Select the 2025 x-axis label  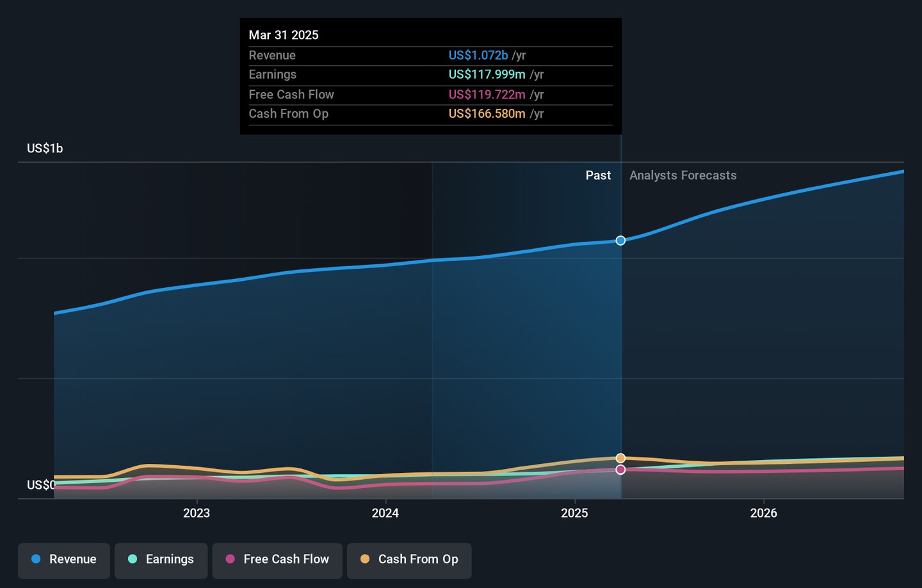point(574,513)
